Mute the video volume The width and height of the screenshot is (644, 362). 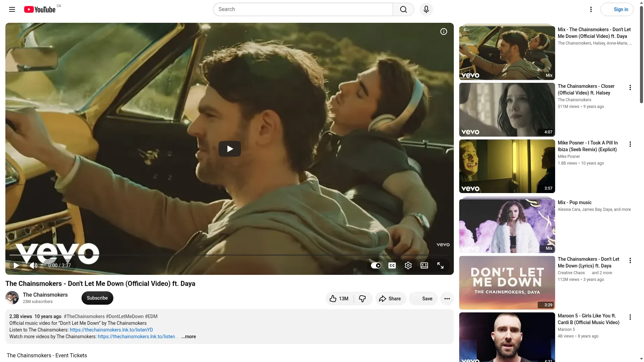click(x=34, y=265)
